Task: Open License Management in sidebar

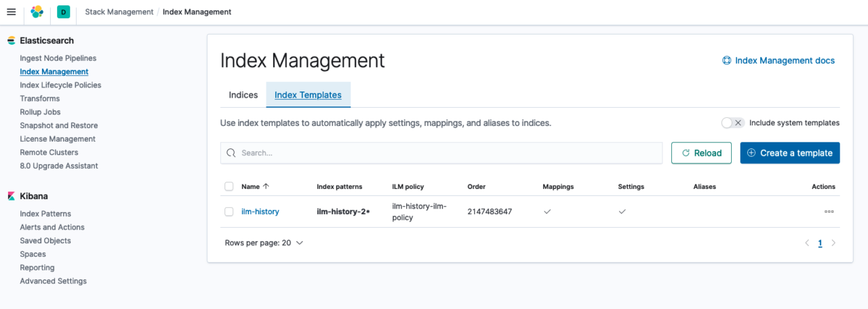Action: point(58,139)
